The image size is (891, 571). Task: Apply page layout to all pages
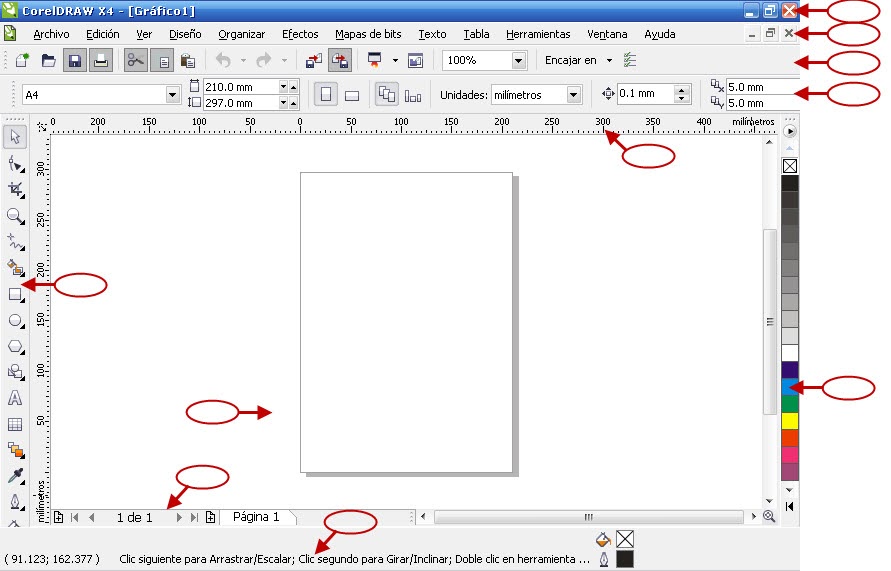[386, 94]
